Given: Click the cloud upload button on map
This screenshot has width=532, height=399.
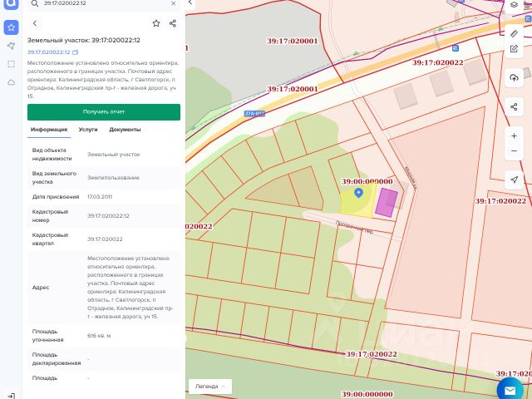Looking at the screenshot, I should [x=514, y=77].
